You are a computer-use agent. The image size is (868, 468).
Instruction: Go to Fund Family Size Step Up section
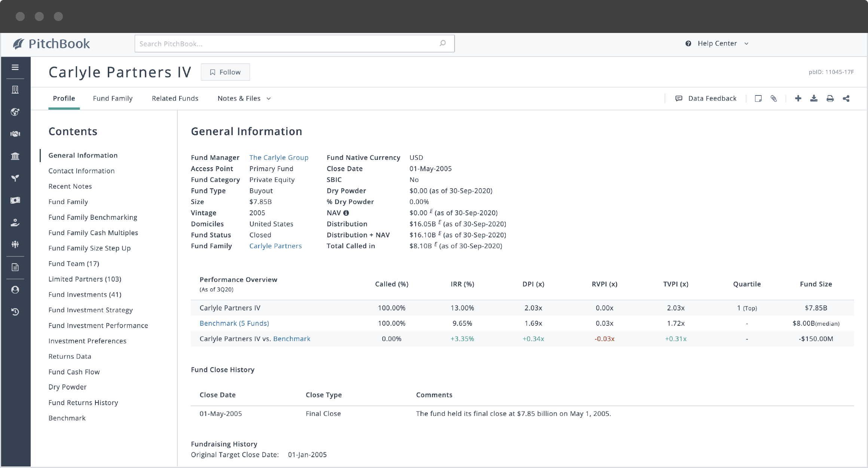[x=89, y=248]
